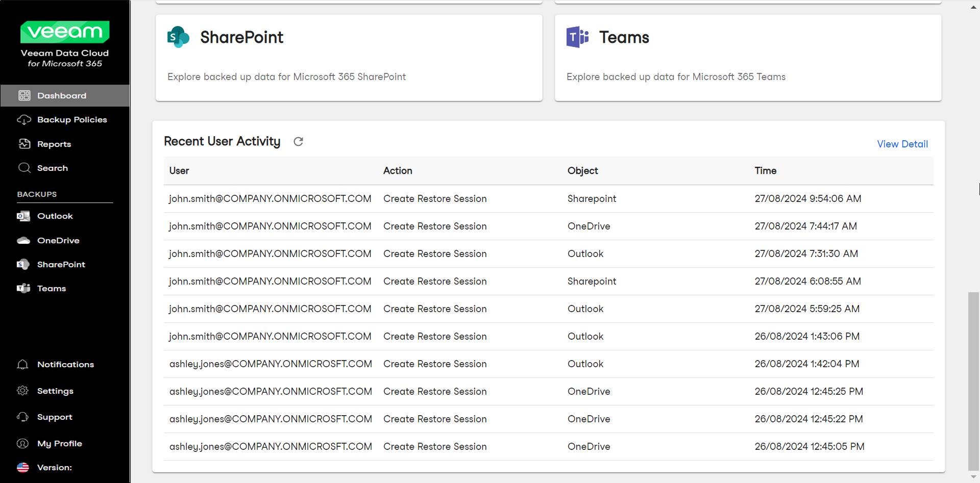Click the Action column header
Screen dimensions: 980x483
tap(398, 171)
